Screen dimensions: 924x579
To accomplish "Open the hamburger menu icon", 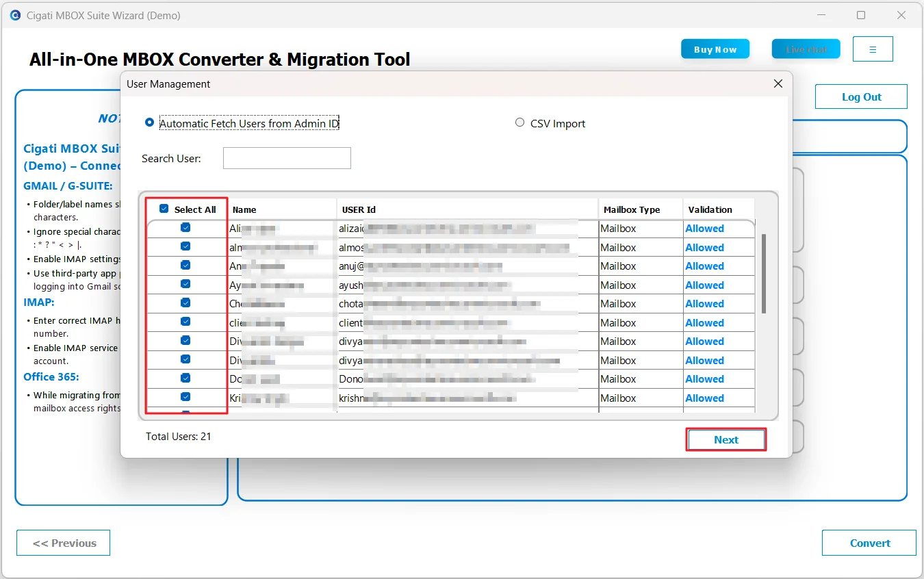I will point(873,49).
